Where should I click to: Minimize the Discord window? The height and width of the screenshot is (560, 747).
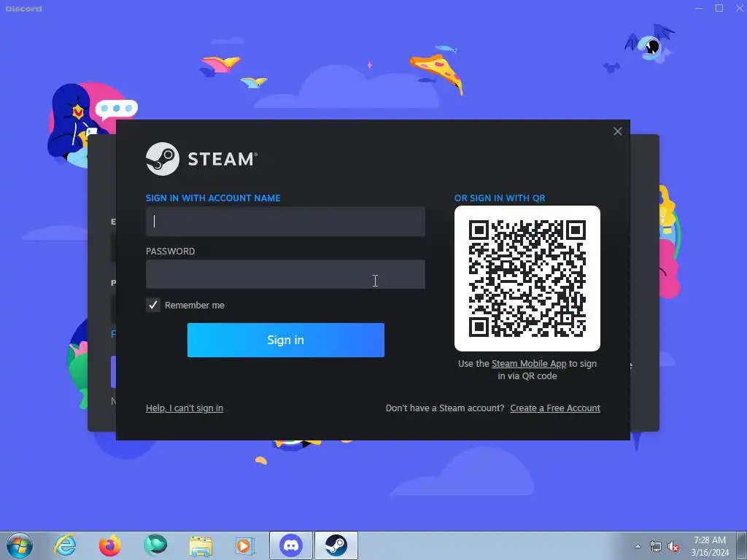[699, 8]
